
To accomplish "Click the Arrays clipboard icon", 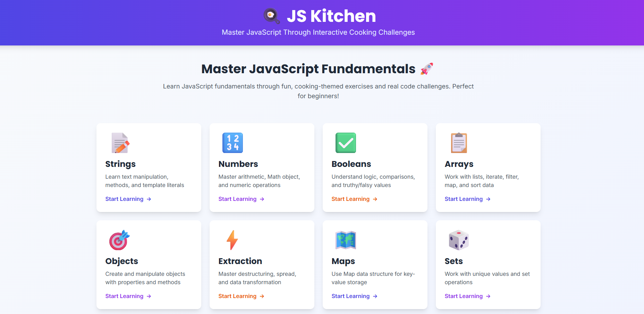I will 459,143.
